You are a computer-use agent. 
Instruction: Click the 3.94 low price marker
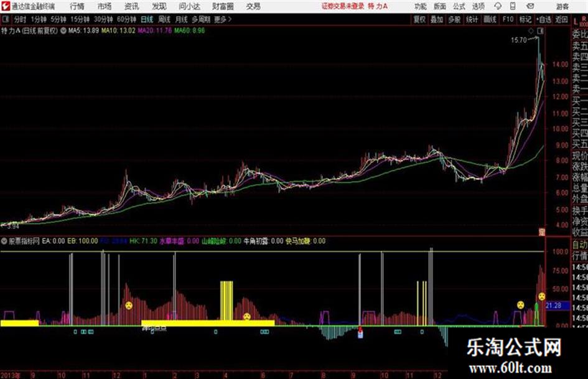point(12,227)
